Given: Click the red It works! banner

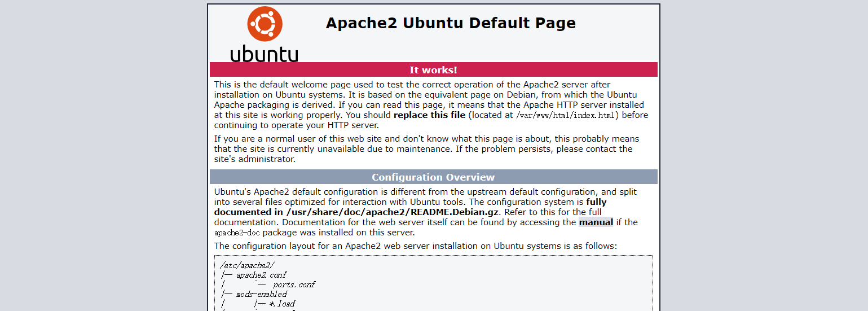Looking at the screenshot, I should [x=433, y=70].
